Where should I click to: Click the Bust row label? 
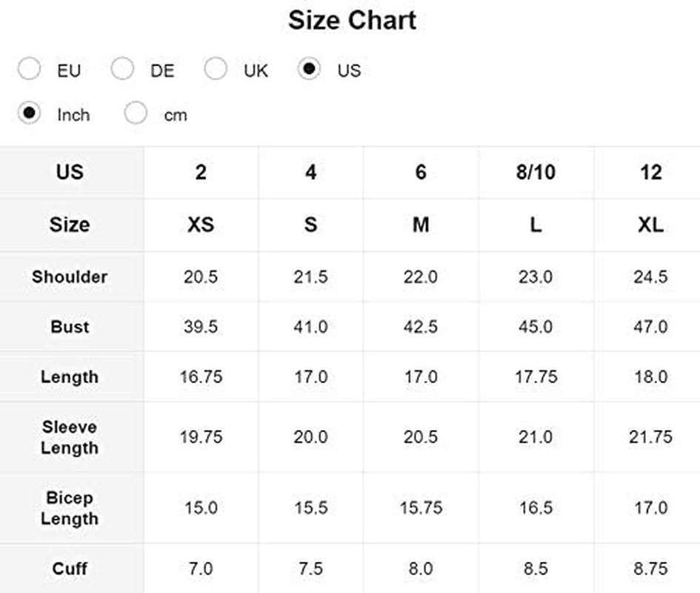pos(70,327)
